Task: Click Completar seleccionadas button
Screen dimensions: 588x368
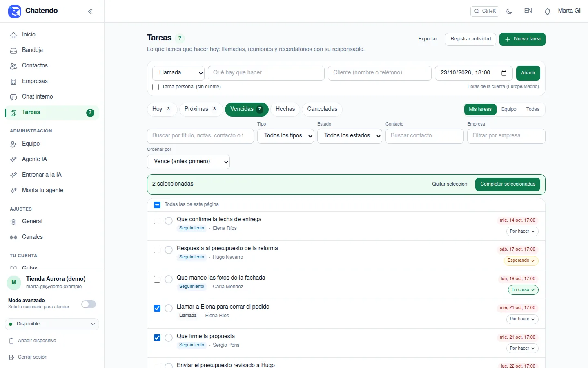Action: pos(508,184)
